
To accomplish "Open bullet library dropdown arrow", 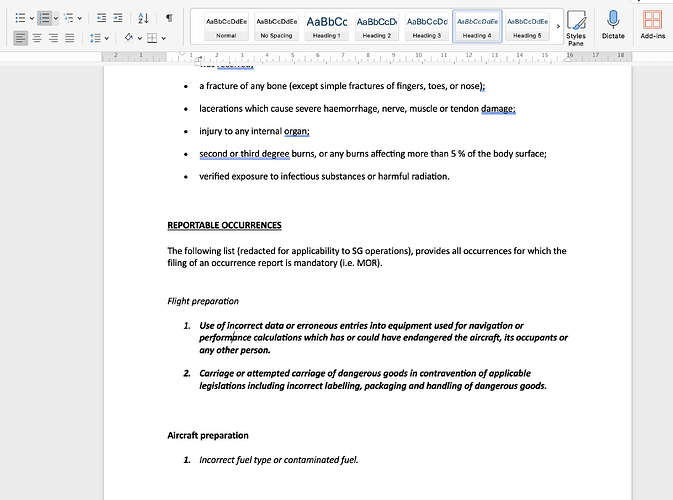I will coord(32,18).
